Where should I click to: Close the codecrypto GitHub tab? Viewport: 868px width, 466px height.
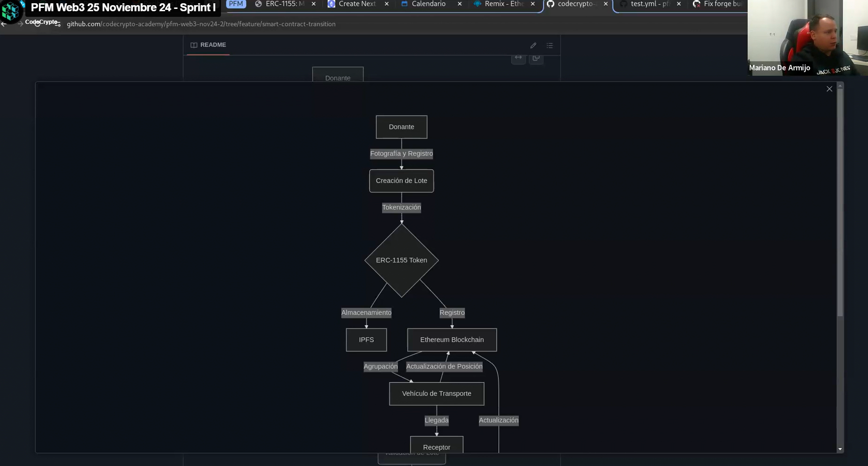pyautogui.click(x=606, y=4)
